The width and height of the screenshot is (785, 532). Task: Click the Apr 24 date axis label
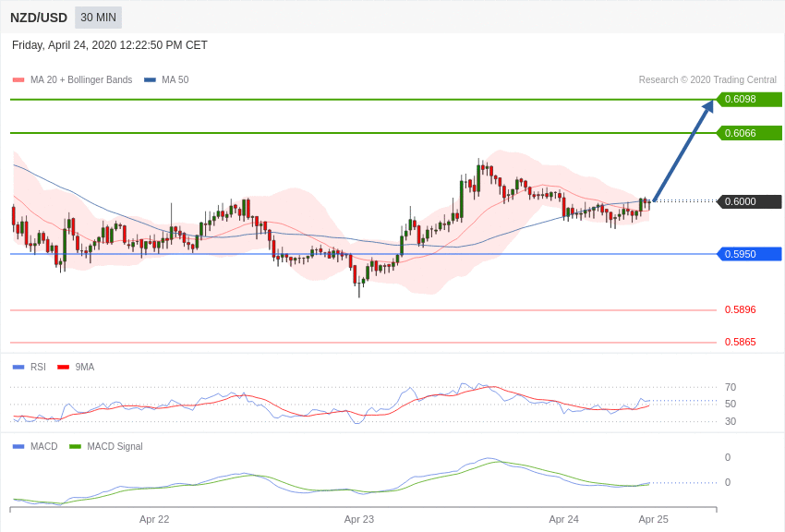[563, 519]
